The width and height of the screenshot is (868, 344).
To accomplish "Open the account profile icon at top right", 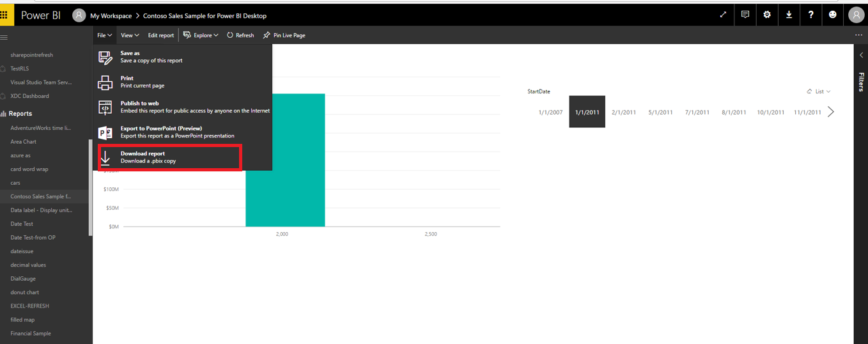I will pos(856,15).
